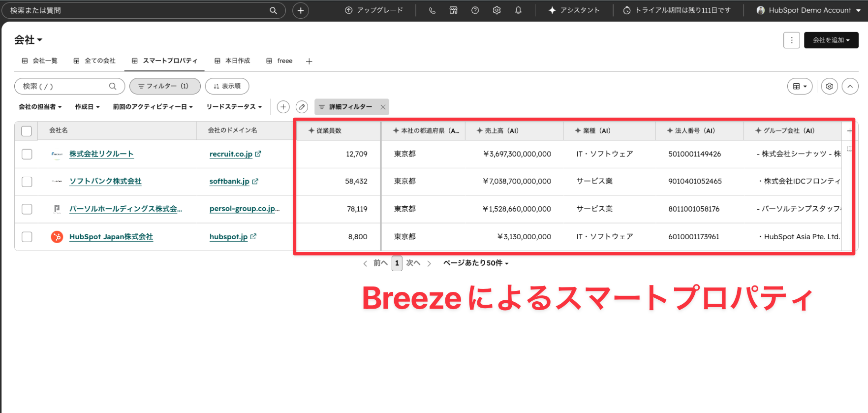Viewport: 868px width, 413px height.
Task: Open the notifications bell
Action: [519, 10]
